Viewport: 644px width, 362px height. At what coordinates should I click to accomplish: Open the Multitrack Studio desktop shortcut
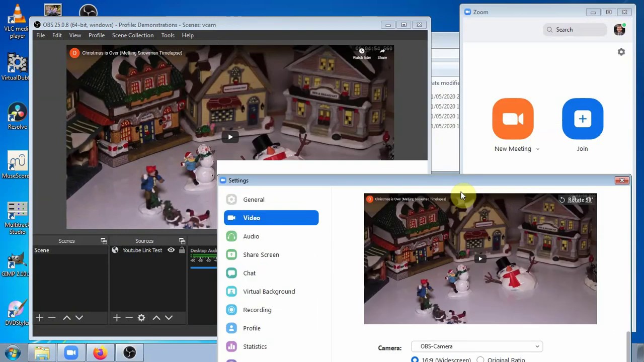(x=17, y=219)
